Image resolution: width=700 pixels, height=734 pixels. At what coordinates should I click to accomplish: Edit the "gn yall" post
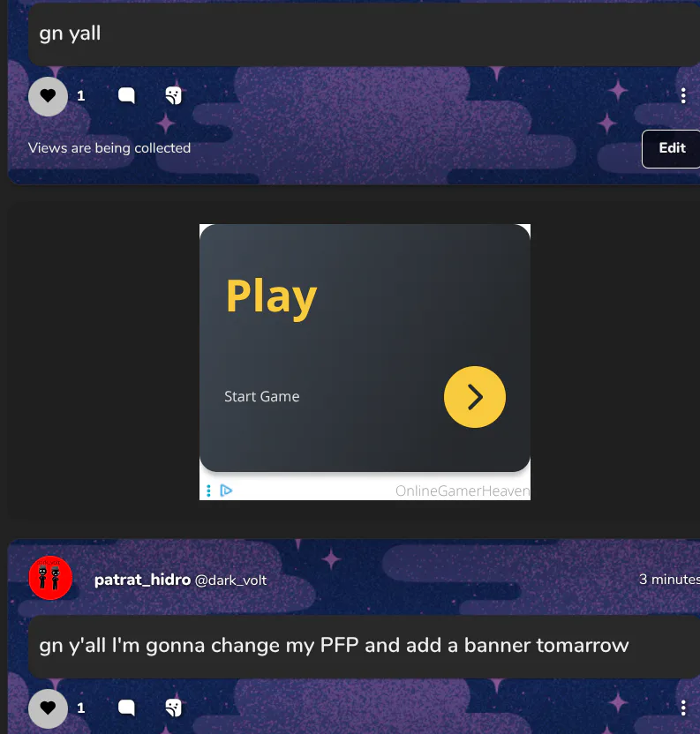pyautogui.click(x=672, y=148)
